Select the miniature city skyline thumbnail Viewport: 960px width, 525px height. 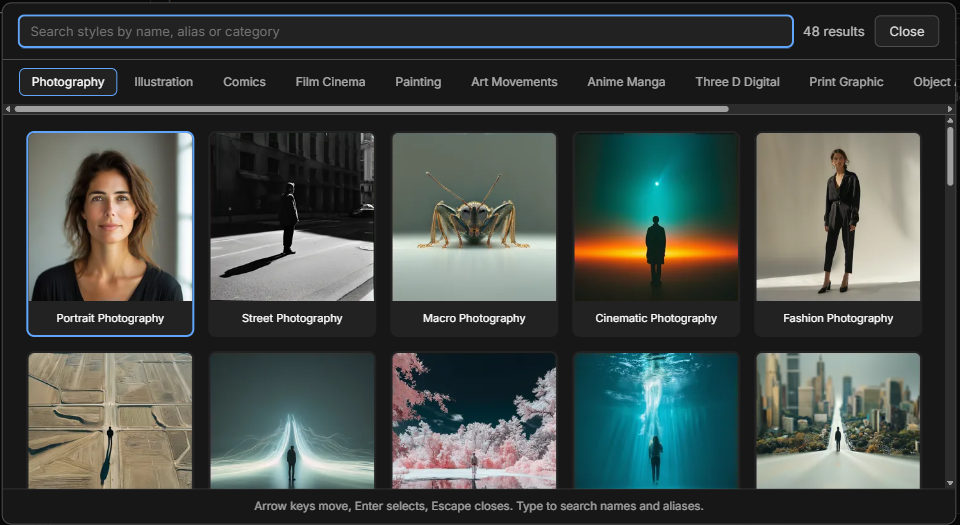pos(838,420)
